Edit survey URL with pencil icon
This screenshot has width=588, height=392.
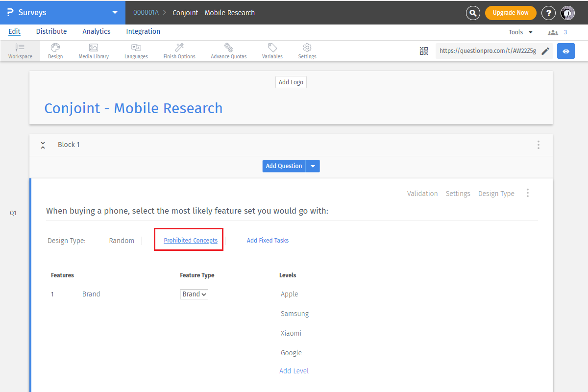click(545, 51)
